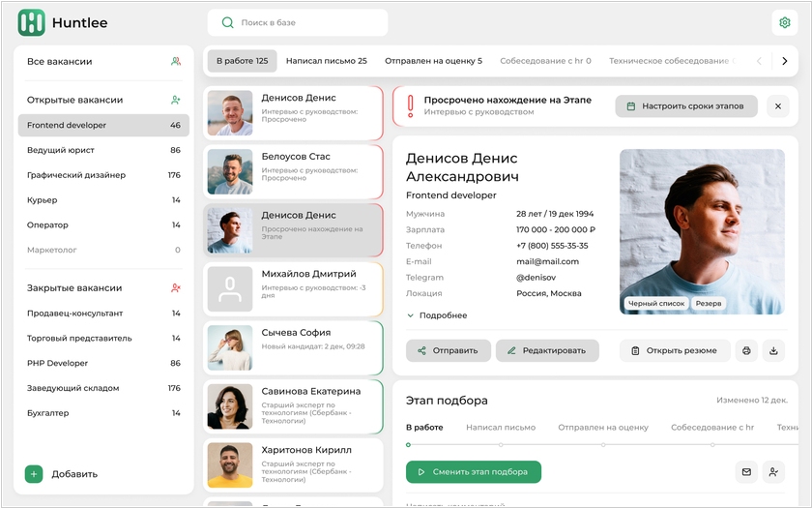812x508 pixels.
Task: Select Отправлен на оценку stage step
Action: coord(603,427)
